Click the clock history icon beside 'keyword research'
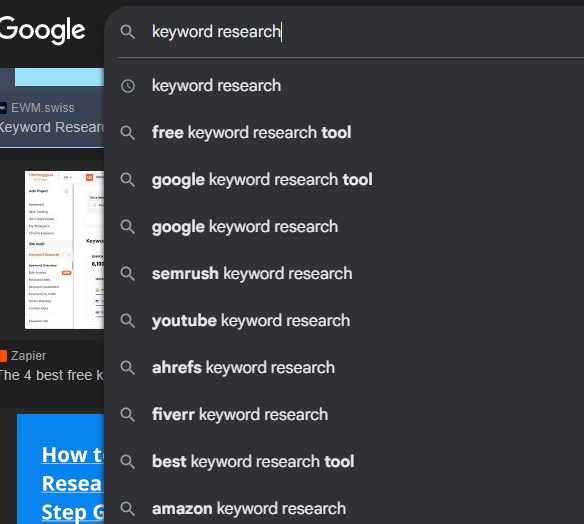The image size is (584, 524). [128, 86]
